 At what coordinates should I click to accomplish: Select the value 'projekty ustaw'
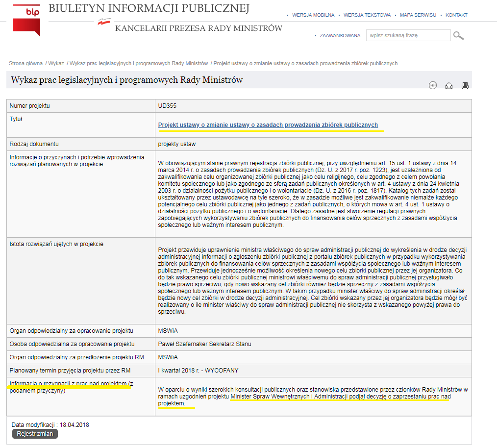[x=177, y=144]
